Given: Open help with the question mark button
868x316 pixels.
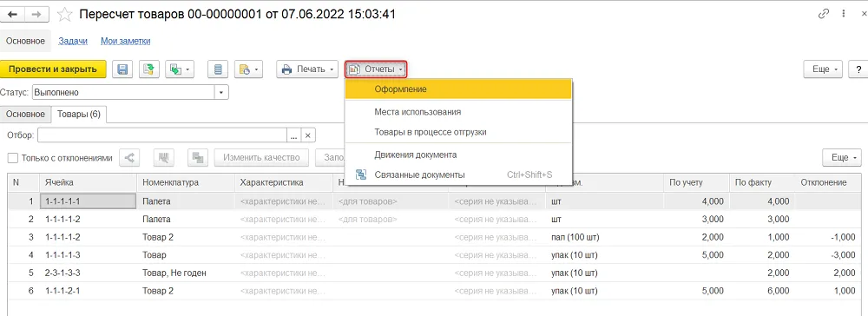Looking at the screenshot, I should point(858,69).
